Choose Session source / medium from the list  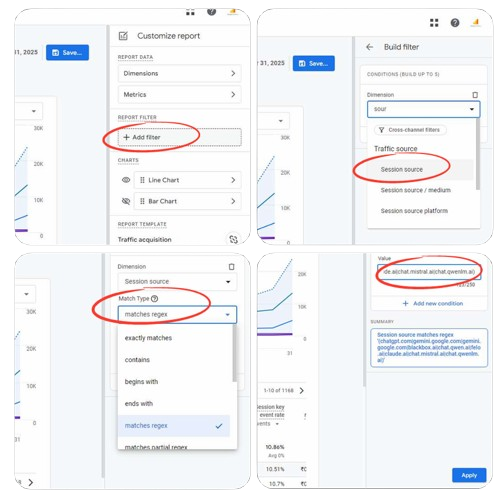[415, 190]
